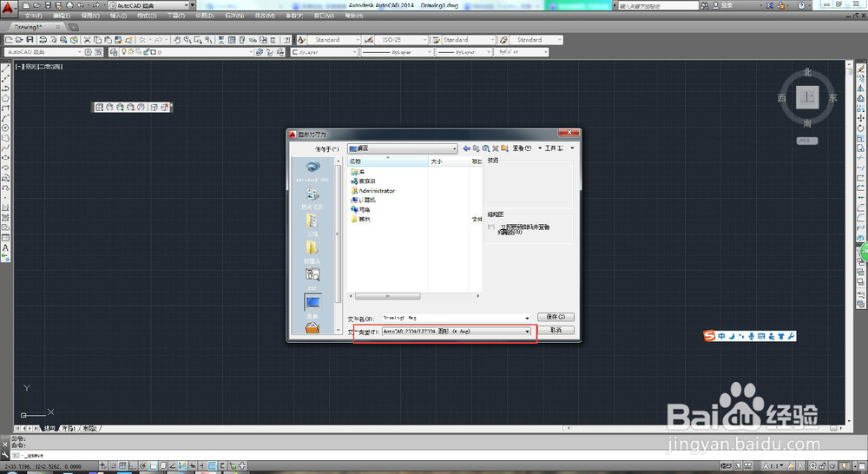Click the Text Style icon
The width and height of the screenshot is (868, 474).
302,40
